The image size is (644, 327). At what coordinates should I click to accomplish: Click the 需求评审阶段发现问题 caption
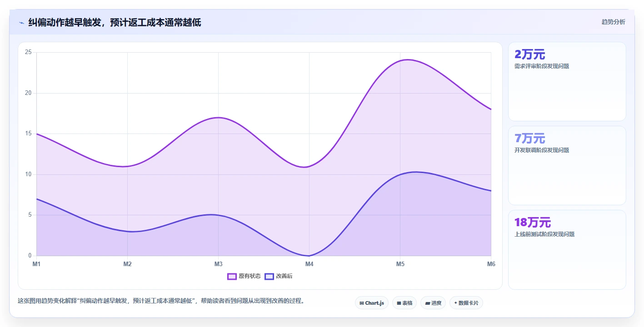pos(542,66)
